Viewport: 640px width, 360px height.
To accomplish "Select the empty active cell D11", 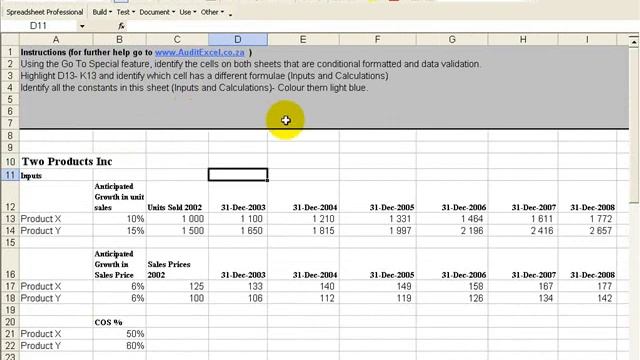I will tap(238, 175).
